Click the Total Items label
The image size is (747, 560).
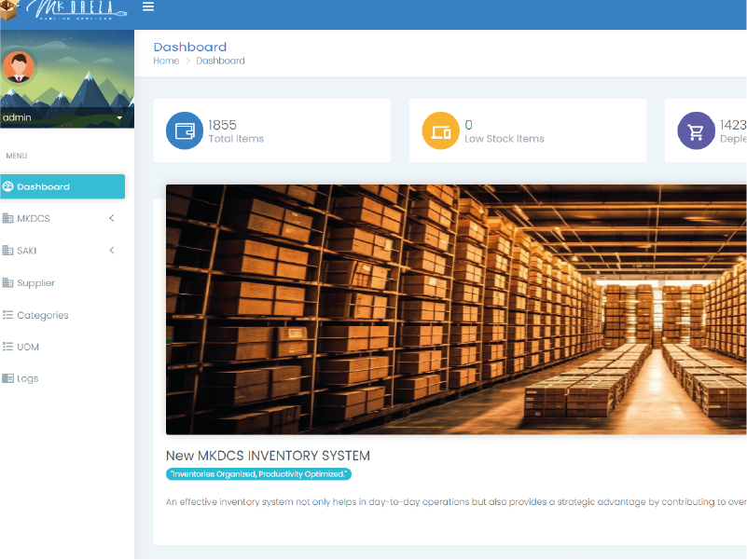coord(236,139)
